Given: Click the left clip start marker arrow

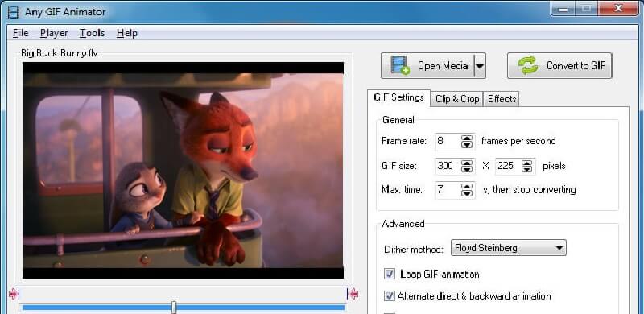Looking at the screenshot, I should [14, 294].
